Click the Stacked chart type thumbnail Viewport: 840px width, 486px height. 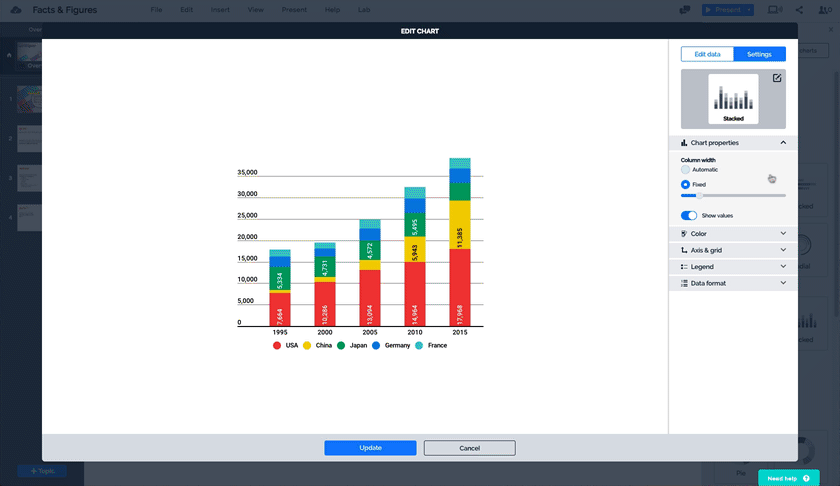coord(733,98)
